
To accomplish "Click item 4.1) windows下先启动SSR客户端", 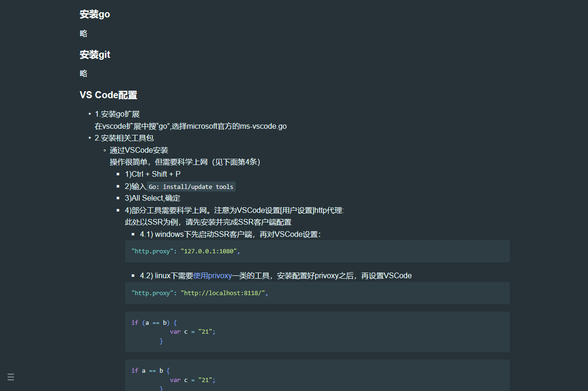I will click(x=230, y=235).
